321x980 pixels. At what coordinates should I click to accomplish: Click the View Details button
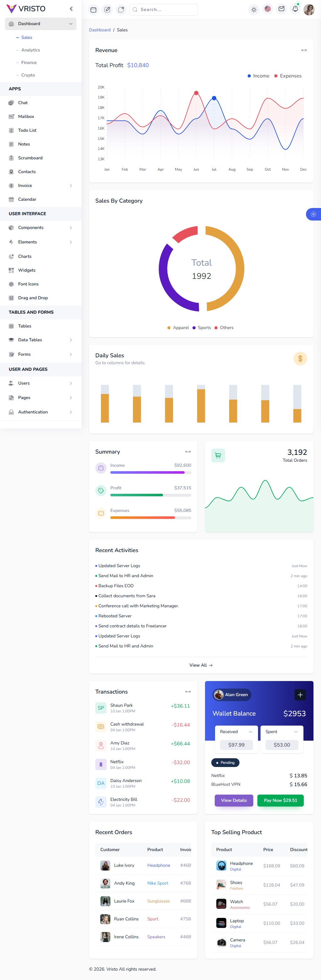tap(234, 800)
